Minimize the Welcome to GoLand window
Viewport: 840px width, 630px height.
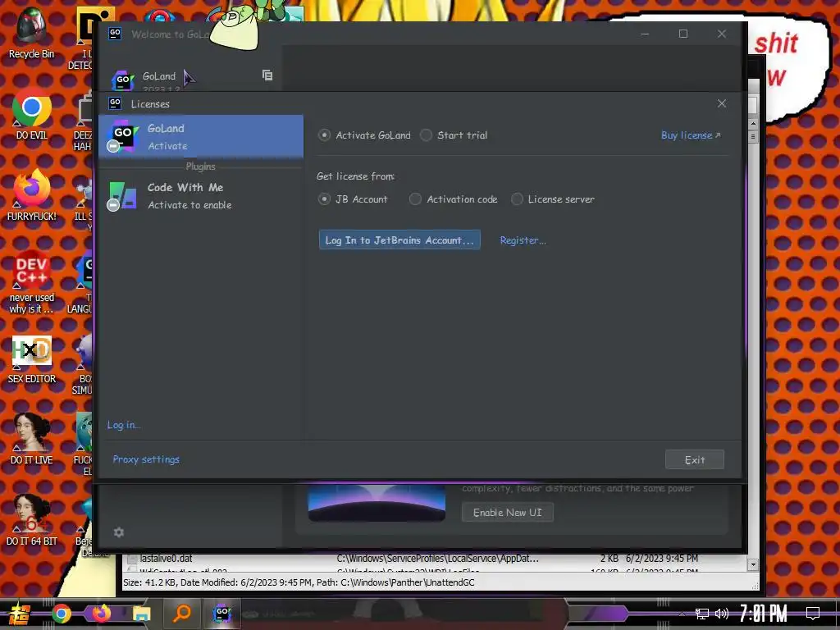pos(645,34)
